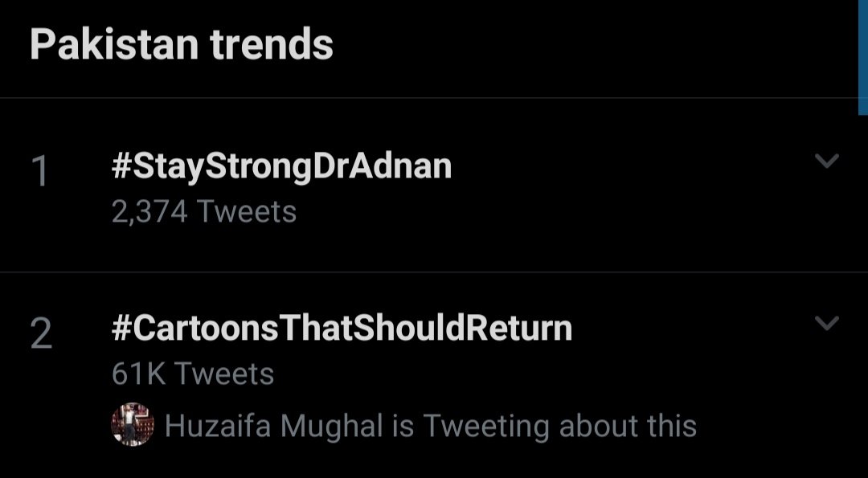Click the word "trends" in the heading
The image size is (868, 478).
(x=272, y=45)
